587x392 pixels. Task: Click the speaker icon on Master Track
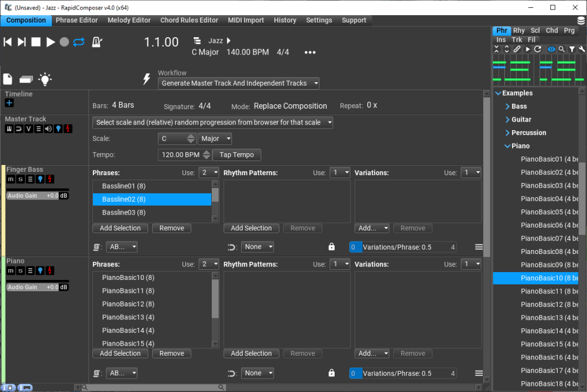[48, 129]
